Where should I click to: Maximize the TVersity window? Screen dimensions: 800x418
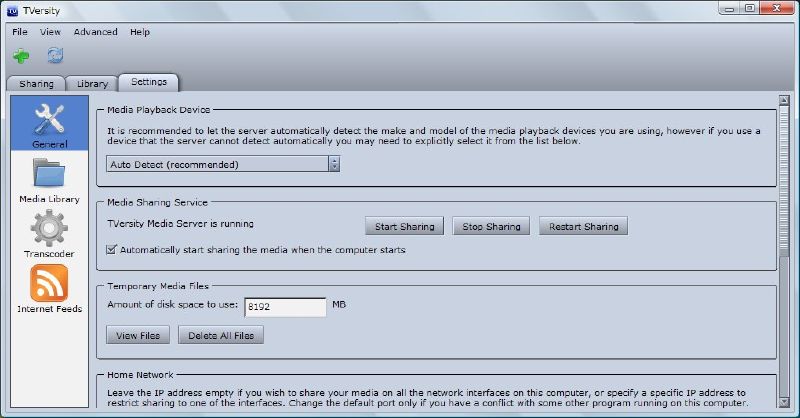[x=749, y=8]
